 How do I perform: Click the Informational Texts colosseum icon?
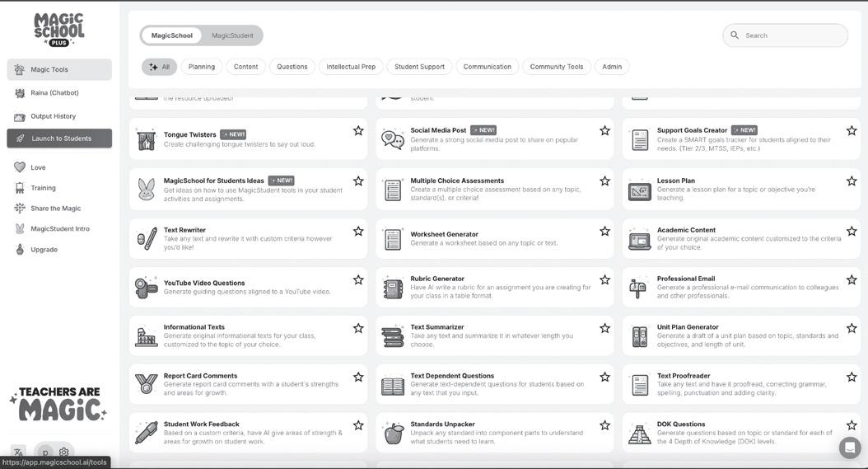146,337
